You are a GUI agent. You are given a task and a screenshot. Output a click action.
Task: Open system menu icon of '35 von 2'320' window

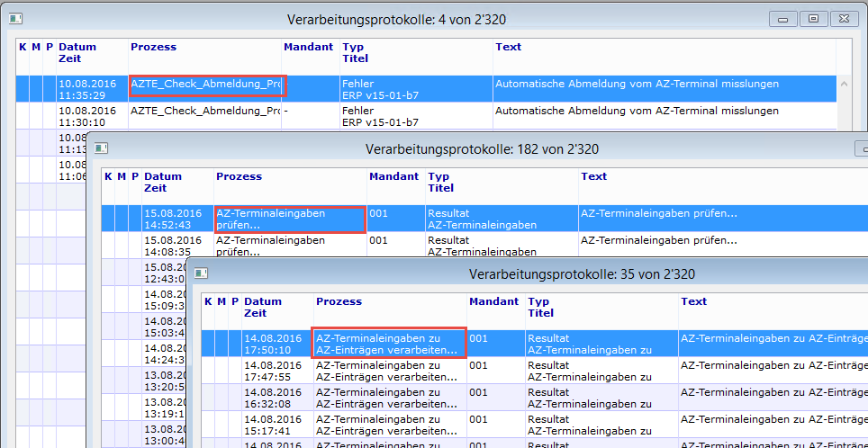pyautogui.click(x=202, y=273)
